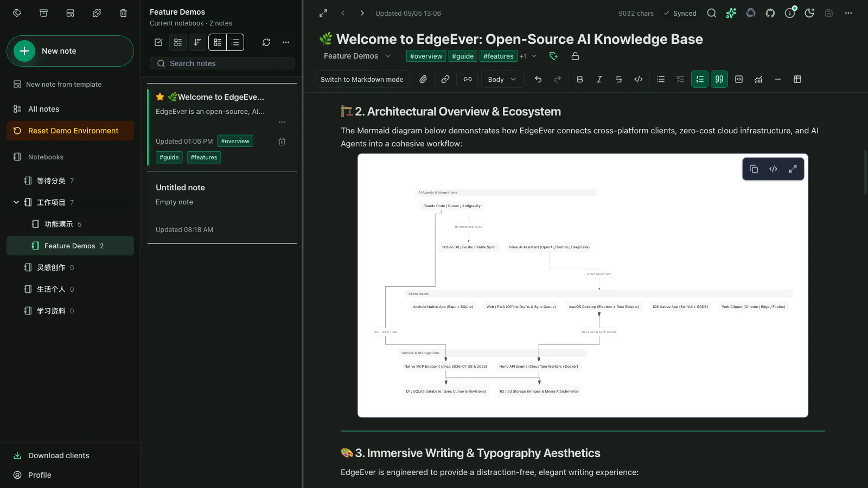
Task: Toggle the note lock icon
Action: point(575,56)
